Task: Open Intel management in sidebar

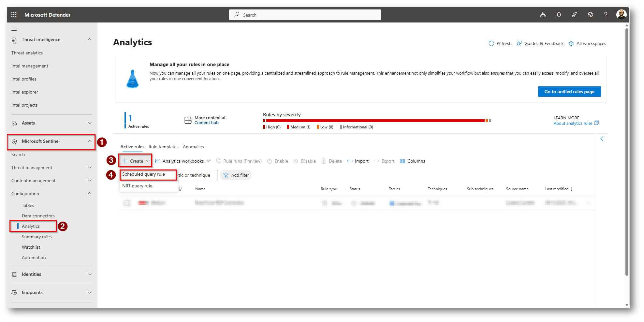Action: pos(30,66)
